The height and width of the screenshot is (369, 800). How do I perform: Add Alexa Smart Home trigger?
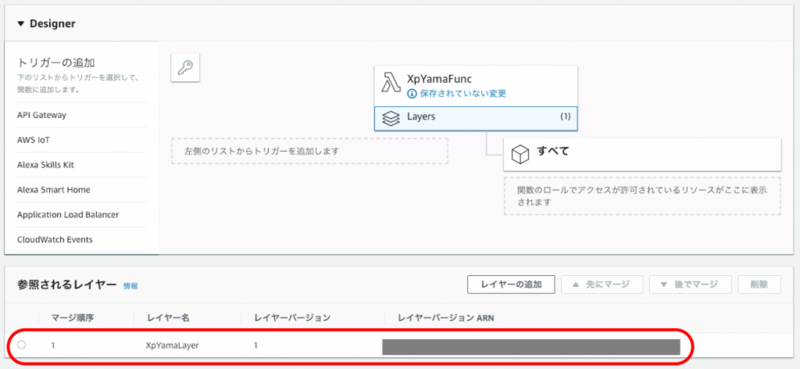click(54, 190)
